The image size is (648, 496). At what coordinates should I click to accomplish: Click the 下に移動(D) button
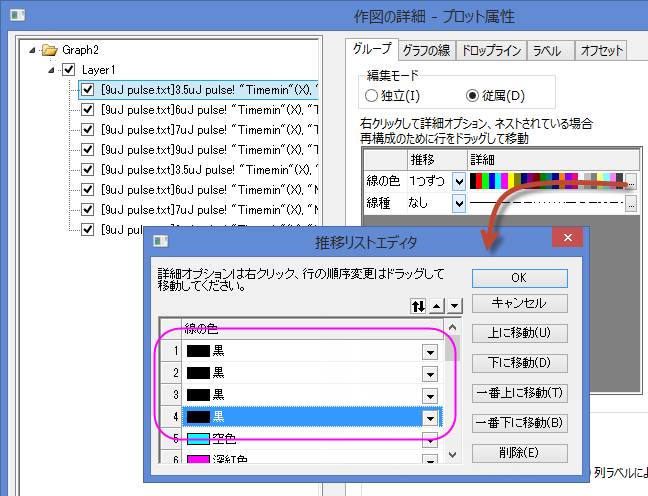pos(519,363)
